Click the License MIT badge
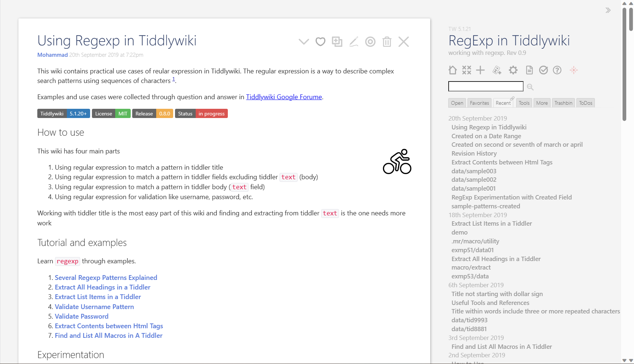 click(111, 114)
